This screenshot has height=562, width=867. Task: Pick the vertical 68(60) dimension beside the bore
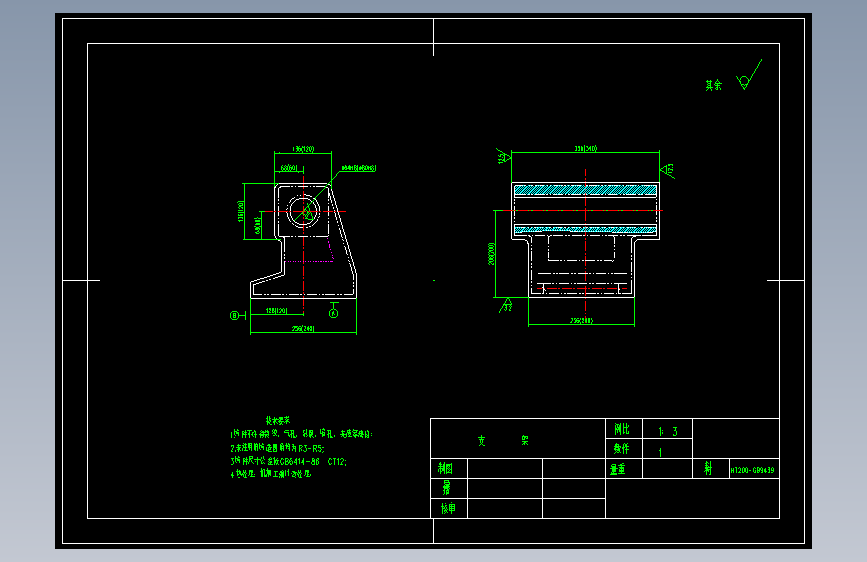click(x=258, y=225)
